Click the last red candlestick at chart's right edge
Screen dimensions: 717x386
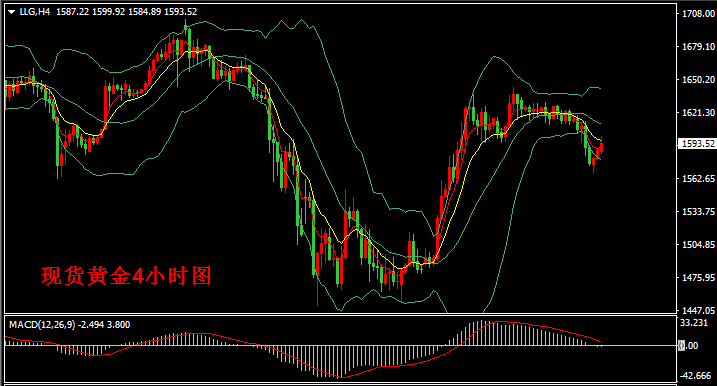601,146
